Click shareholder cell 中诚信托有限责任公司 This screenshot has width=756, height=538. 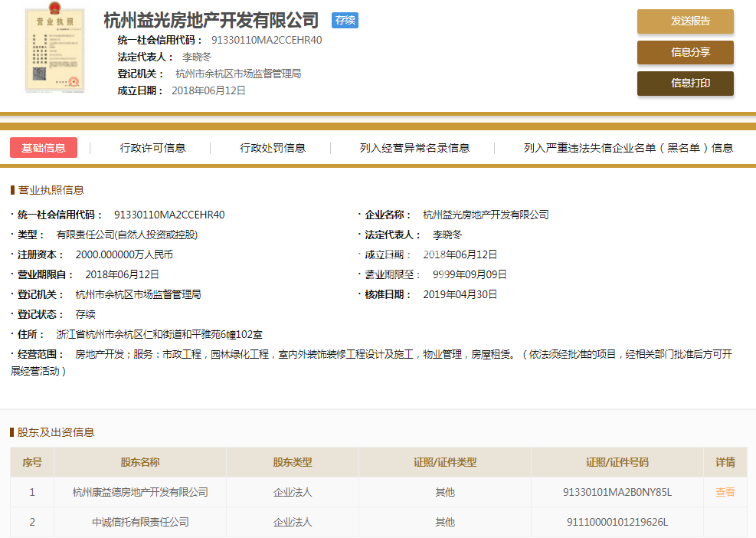coord(140,522)
